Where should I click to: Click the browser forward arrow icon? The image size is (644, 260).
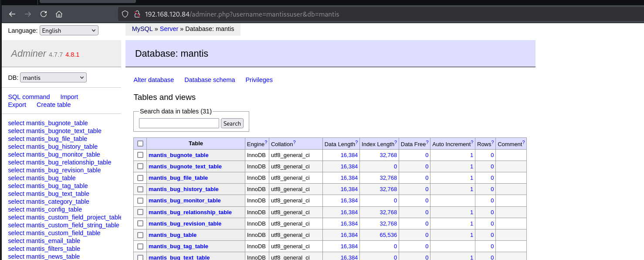point(28,14)
